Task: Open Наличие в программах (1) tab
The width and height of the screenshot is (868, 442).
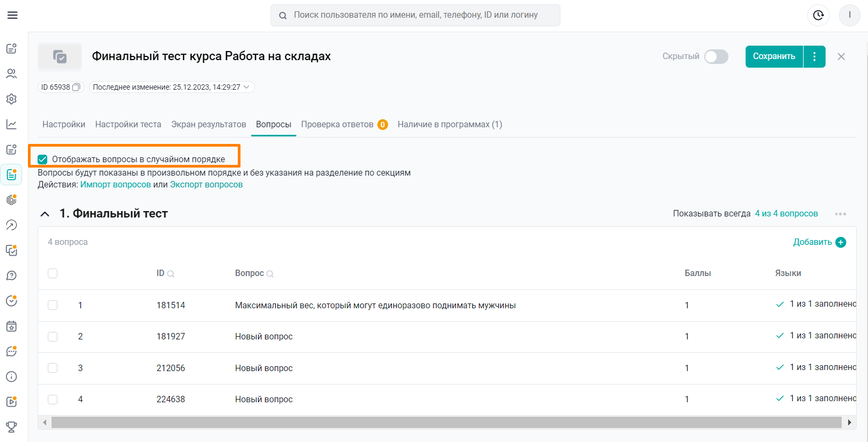Action: tap(450, 125)
